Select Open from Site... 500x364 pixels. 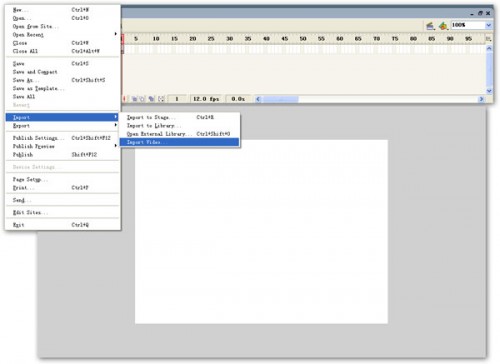tap(62, 26)
